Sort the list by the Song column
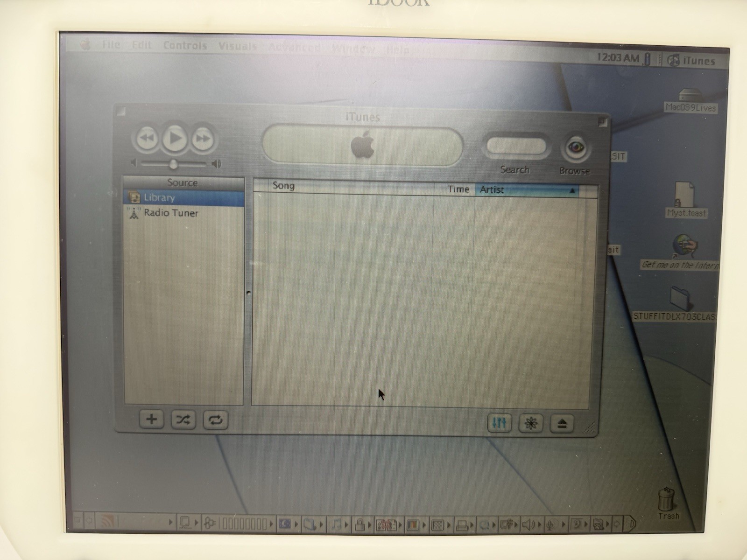Image resolution: width=747 pixels, height=560 pixels. pyautogui.click(x=352, y=186)
